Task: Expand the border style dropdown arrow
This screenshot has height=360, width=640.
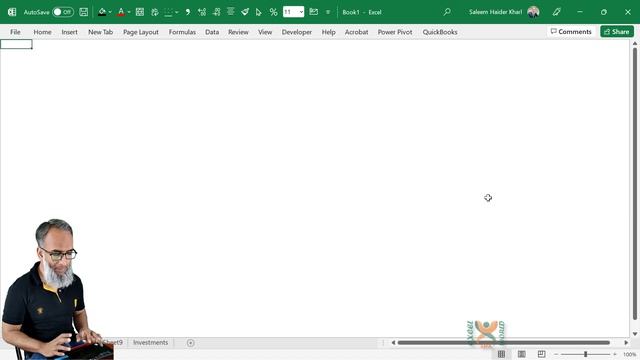Action: (x=177, y=12)
